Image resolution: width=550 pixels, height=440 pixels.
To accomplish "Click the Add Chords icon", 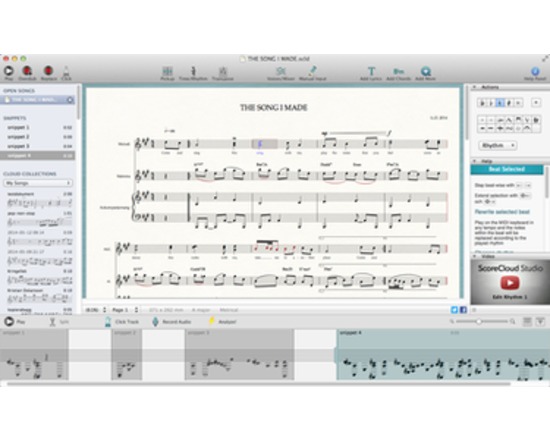I will (398, 71).
